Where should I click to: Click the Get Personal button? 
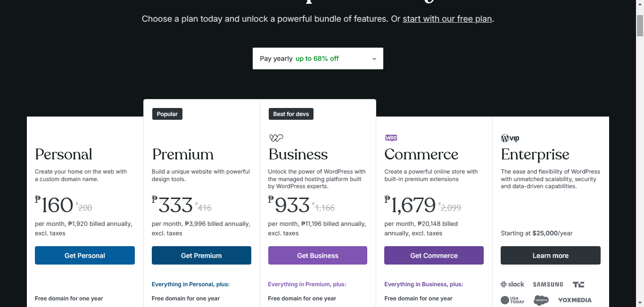(85, 256)
